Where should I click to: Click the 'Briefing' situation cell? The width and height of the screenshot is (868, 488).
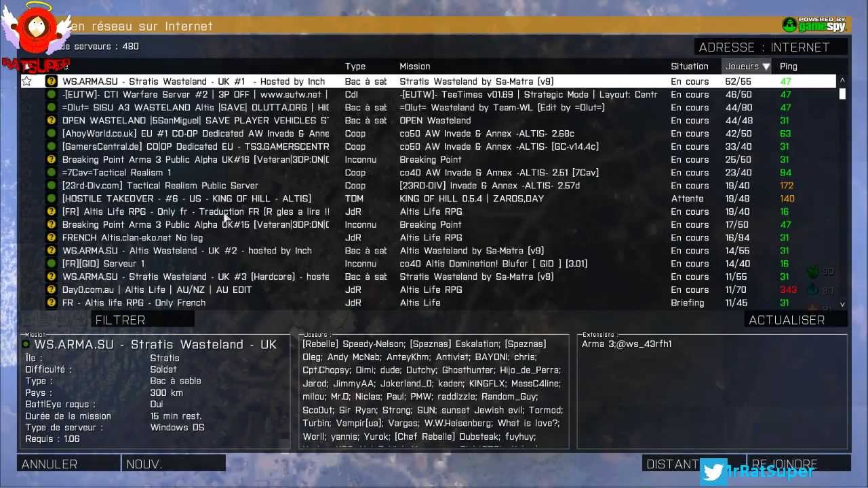[x=688, y=302]
